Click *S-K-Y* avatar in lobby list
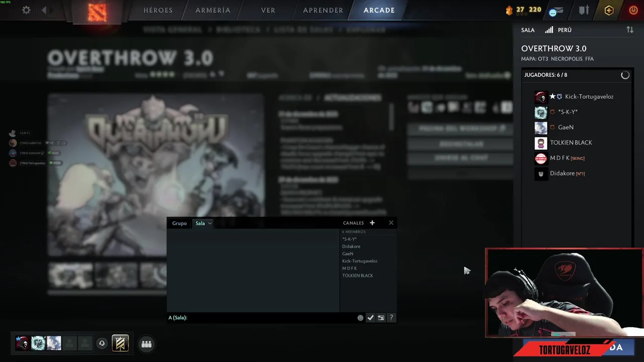The width and height of the screenshot is (644, 362). 541,112
